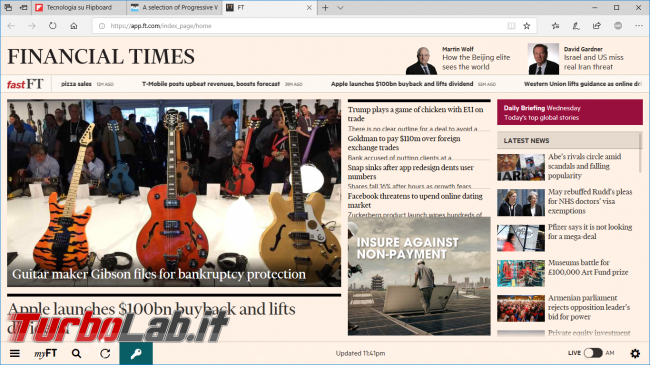Viewport: 650px width, 365px height.
Task: Reload the page with browser refresh button
Action: click(53, 26)
